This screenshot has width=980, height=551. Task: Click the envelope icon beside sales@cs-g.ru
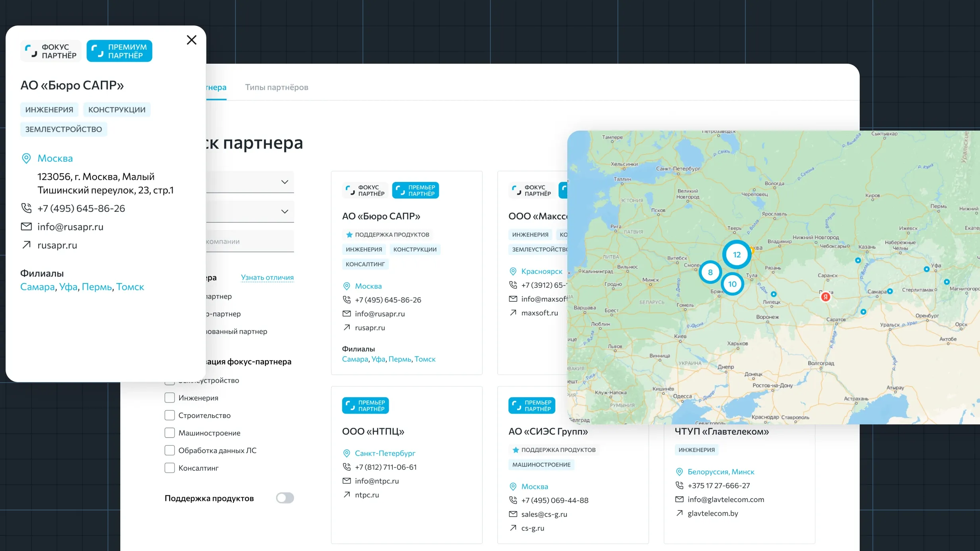513,514
